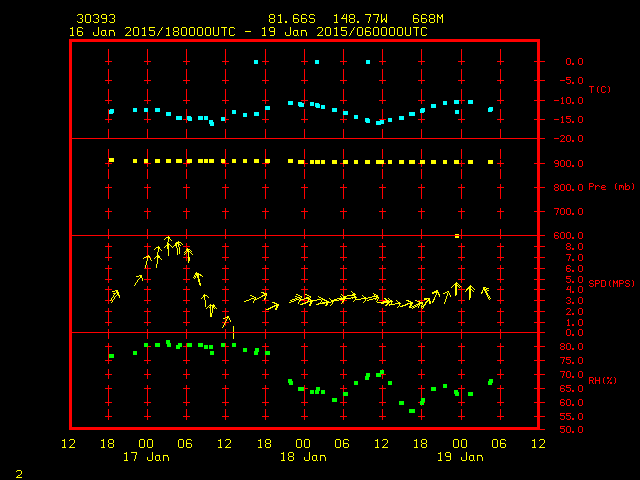Click the 18 Jan date label

point(303,457)
